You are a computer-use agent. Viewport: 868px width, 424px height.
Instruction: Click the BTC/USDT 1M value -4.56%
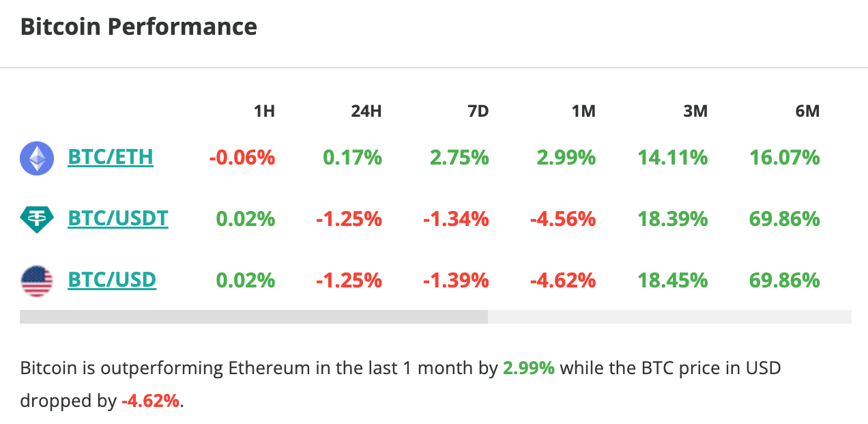click(563, 219)
